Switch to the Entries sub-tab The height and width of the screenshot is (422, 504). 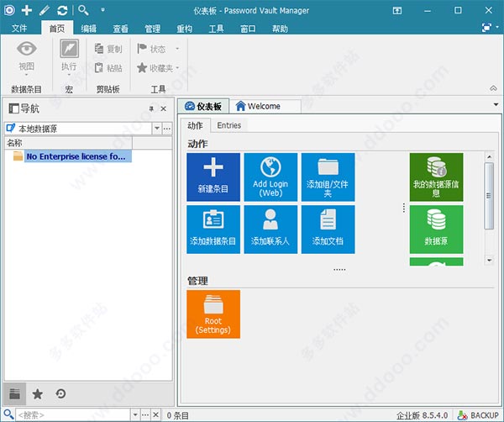(x=228, y=125)
